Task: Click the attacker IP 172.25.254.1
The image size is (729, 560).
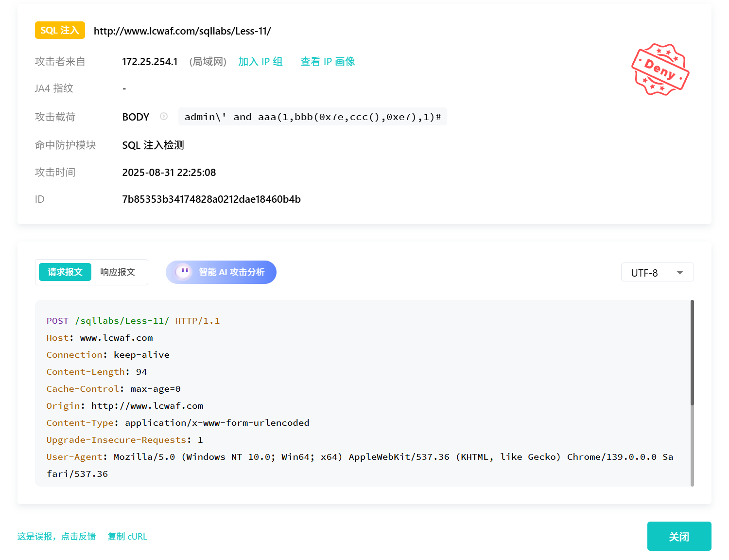Action: (x=150, y=62)
